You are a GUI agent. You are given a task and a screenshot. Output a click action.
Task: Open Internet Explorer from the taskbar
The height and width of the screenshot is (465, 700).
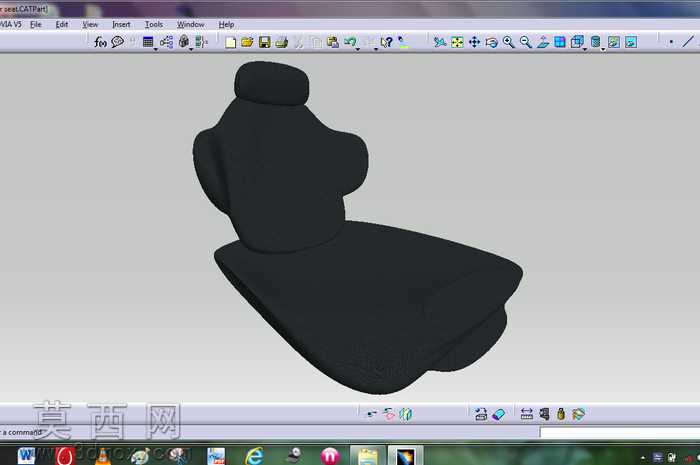pyautogui.click(x=254, y=456)
